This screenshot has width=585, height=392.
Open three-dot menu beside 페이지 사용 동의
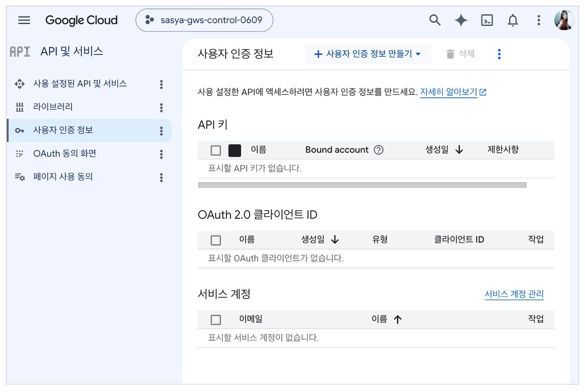[161, 178]
